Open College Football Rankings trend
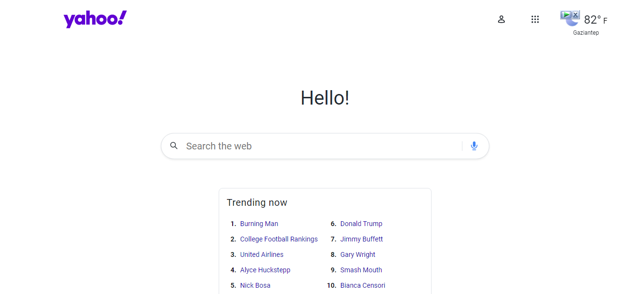Image resolution: width=644 pixels, height=294 pixels. click(279, 239)
